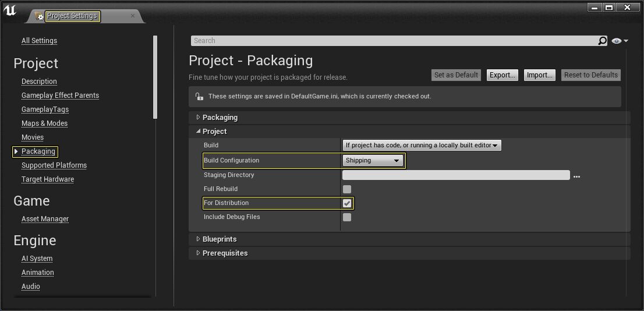The height and width of the screenshot is (311, 644).
Task: Click the Staging Directory browse ellipsis button
Action: click(x=576, y=176)
